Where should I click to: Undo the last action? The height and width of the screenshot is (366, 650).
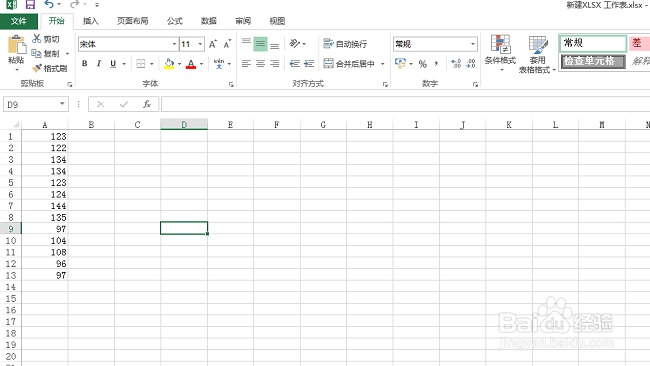49,5
